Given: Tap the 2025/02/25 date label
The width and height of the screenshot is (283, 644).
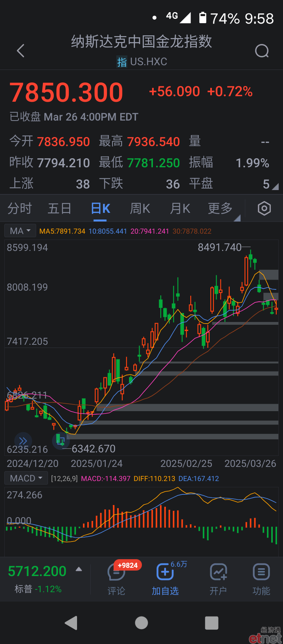Looking at the screenshot, I should click(x=186, y=464).
